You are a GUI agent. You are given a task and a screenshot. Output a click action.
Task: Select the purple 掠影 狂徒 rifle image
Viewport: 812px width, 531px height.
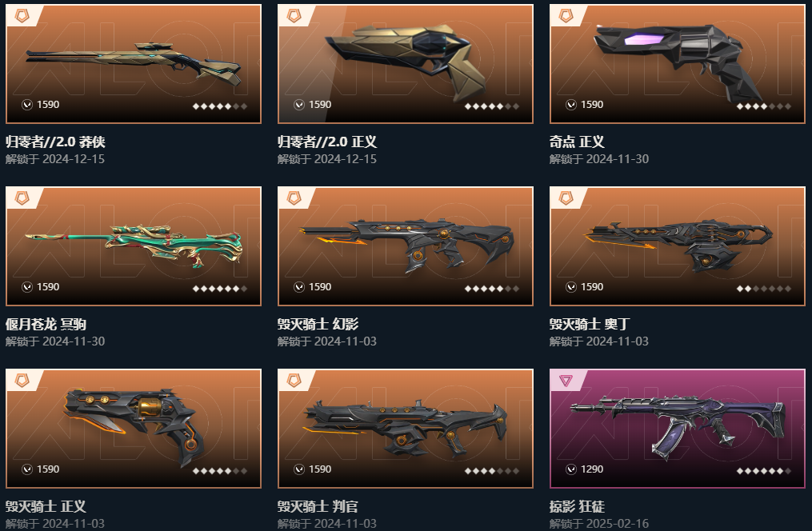[x=678, y=426]
